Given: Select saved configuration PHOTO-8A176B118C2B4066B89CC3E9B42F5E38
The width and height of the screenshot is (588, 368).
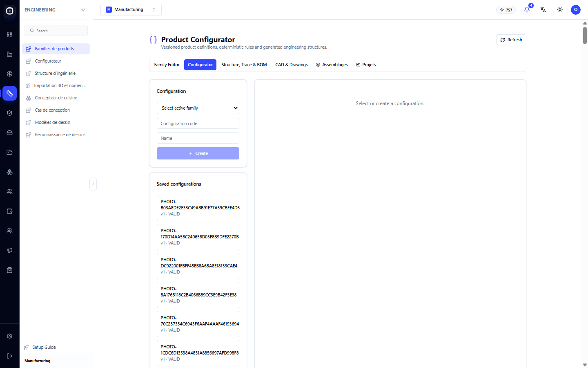Looking at the screenshot, I should click(x=198, y=295).
